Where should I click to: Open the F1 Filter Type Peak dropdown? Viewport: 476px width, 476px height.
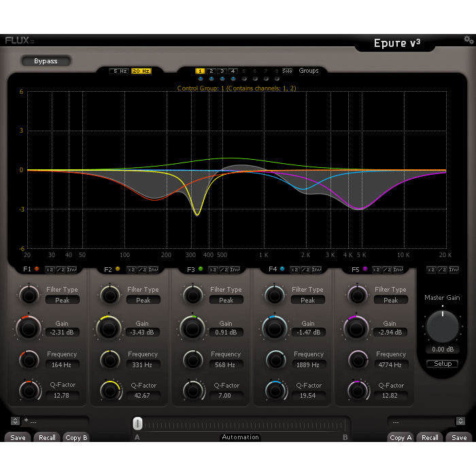coord(63,300)
